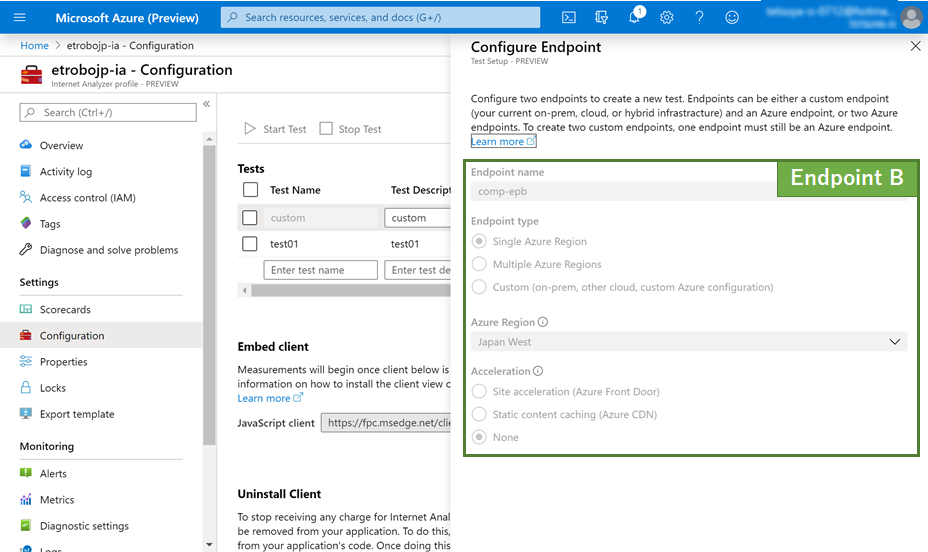Open the custom test description dropdown
Image resolution: width=928 pixels, height=552 pixels.
coord(417,218)
